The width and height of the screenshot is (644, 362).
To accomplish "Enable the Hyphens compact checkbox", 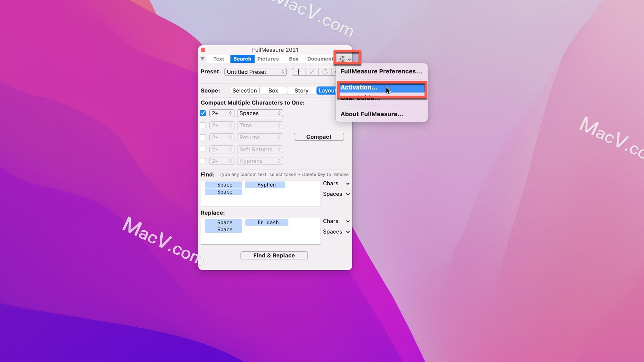I will 203,161.
